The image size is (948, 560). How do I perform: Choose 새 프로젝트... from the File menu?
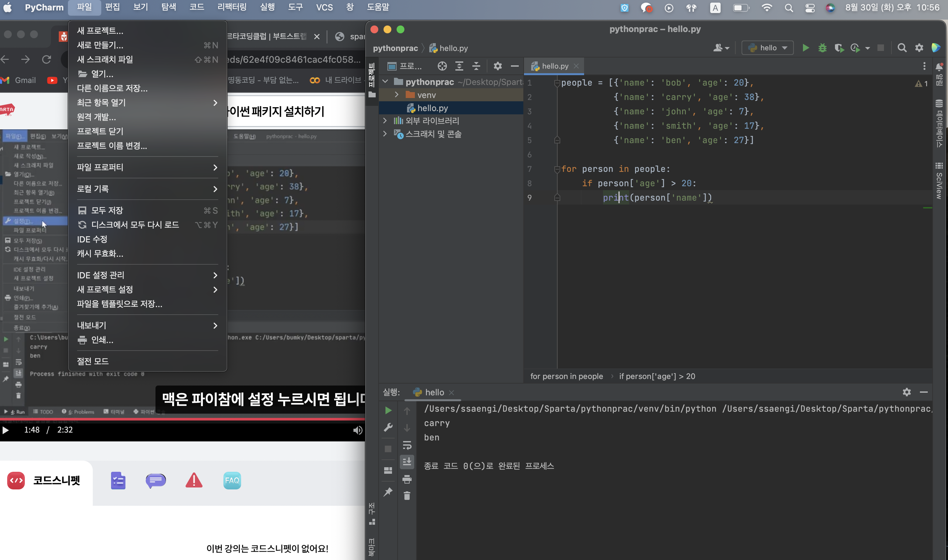148,31
